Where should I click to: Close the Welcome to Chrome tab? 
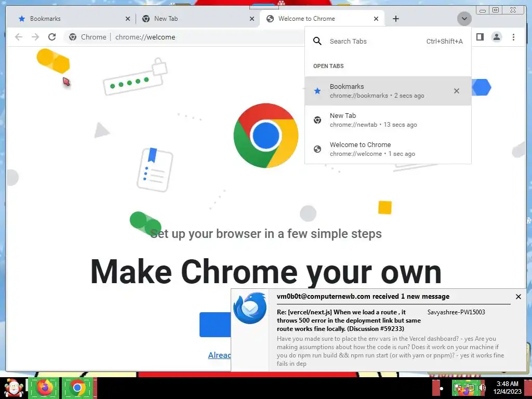tap(376, 19)
